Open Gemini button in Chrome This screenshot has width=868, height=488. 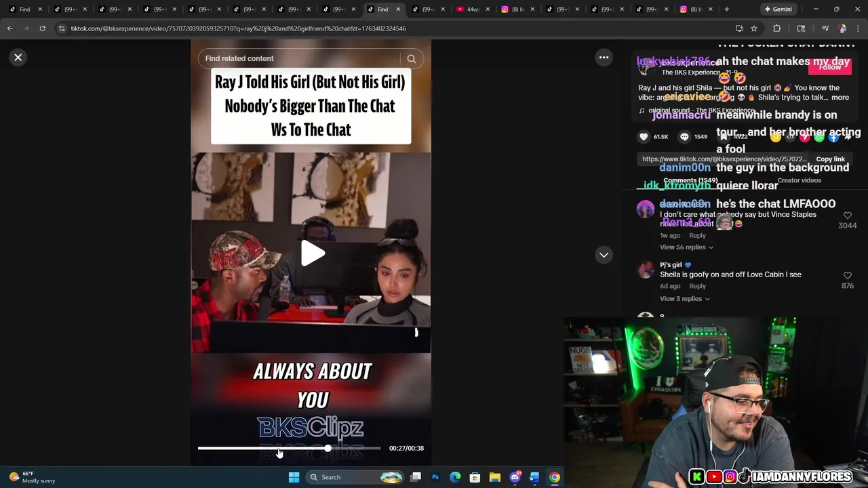[x=778, y=9]
